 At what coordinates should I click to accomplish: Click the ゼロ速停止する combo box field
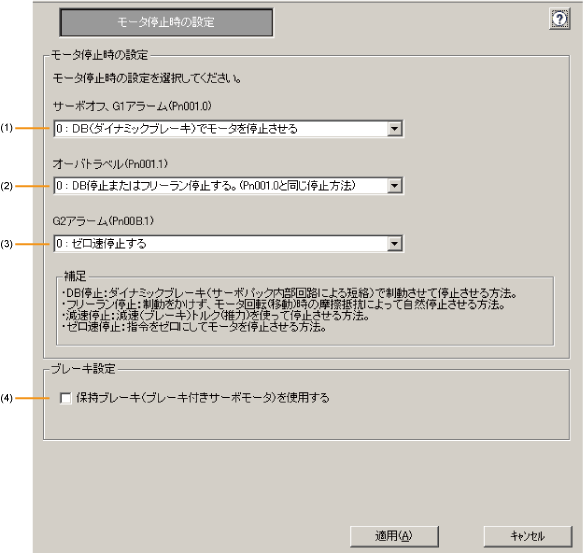click(228, 244)
